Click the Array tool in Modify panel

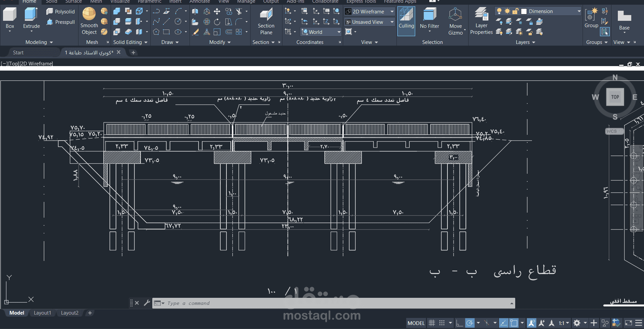coord(239,32)
